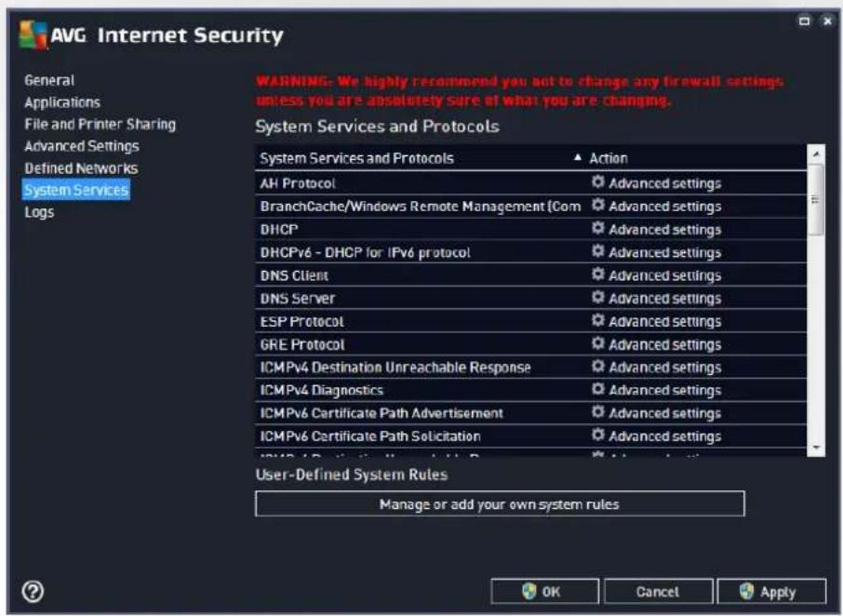843x616 pixels.
Task: Click the gear icon for GRE Protocol
Action: [x=598, y=343]
